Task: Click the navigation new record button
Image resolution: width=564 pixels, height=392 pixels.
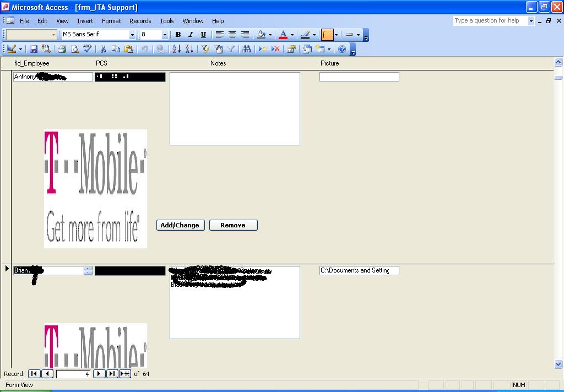Action: click(x=125, y=374)
